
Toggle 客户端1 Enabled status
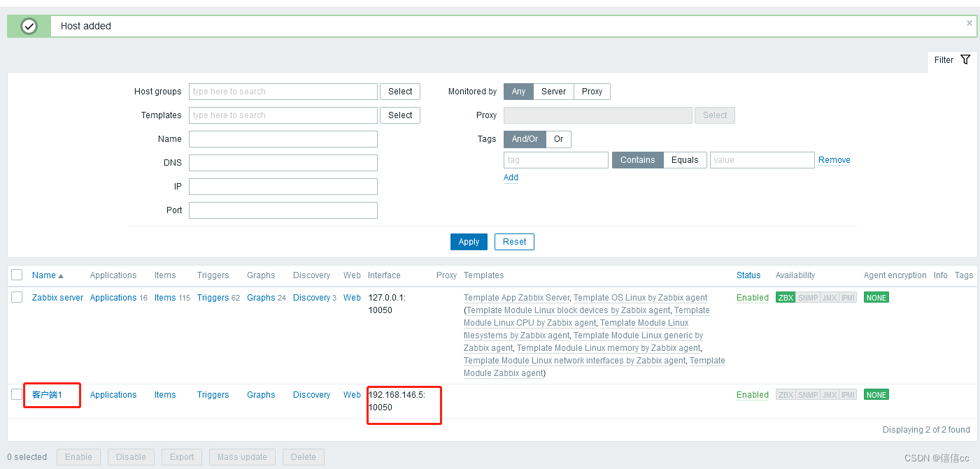(x=753, y=395)
